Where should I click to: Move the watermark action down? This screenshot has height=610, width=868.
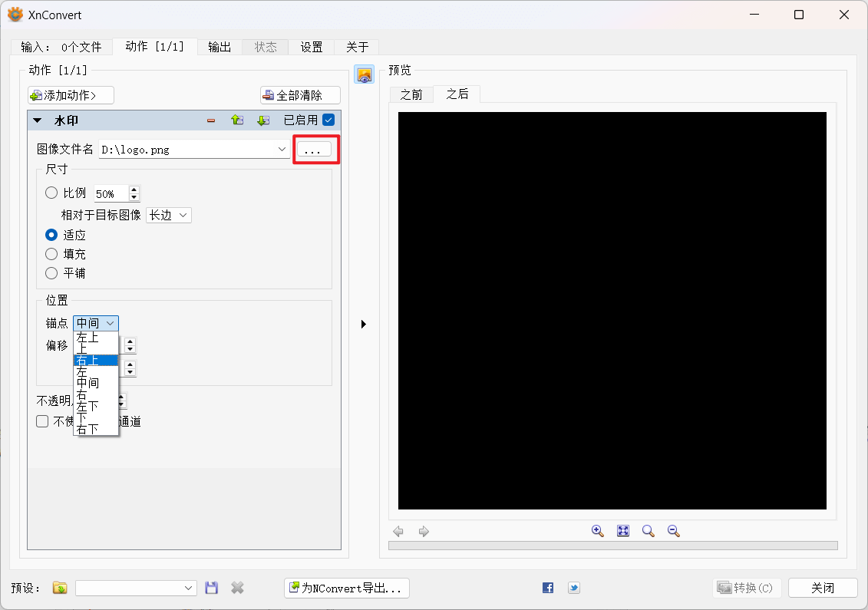263,120
